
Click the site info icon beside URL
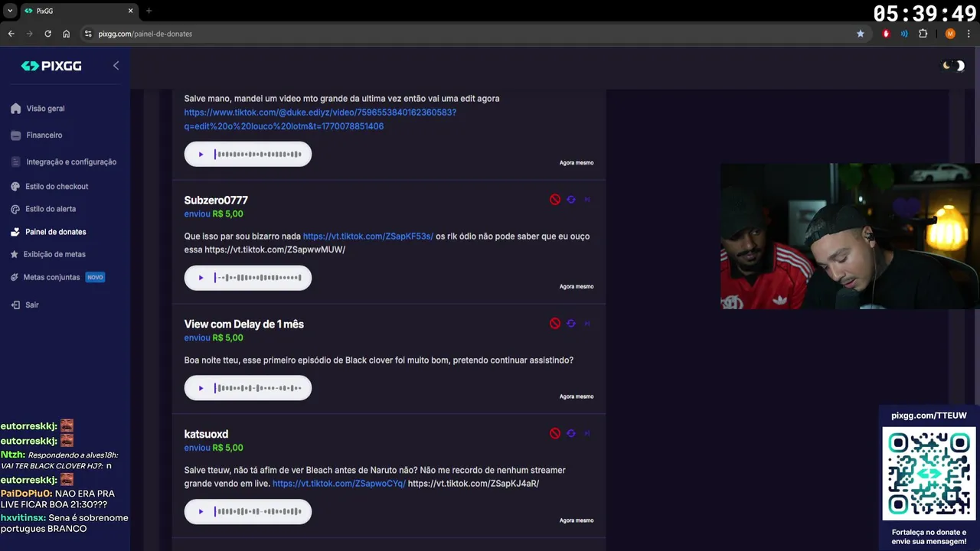pos(88,34)
